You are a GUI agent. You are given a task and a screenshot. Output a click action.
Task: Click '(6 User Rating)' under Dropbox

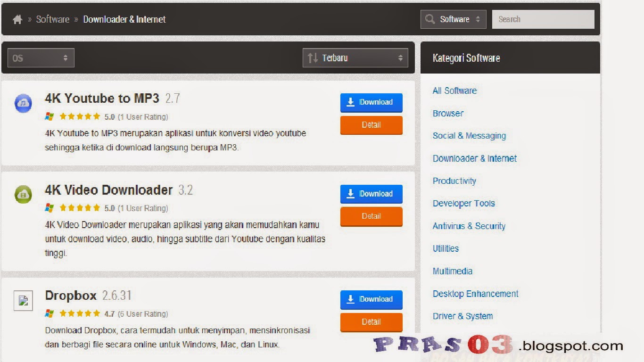(x=143, y=314)
